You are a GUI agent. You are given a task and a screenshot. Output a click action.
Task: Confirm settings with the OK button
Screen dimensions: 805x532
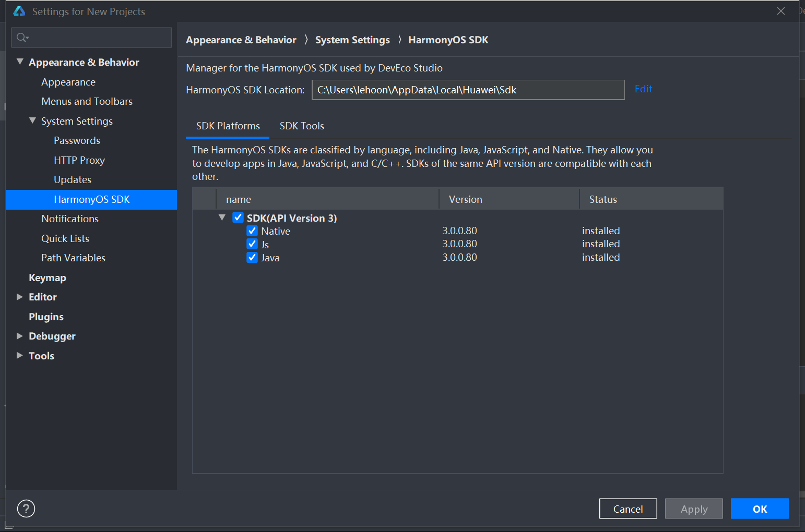[760, 509]
